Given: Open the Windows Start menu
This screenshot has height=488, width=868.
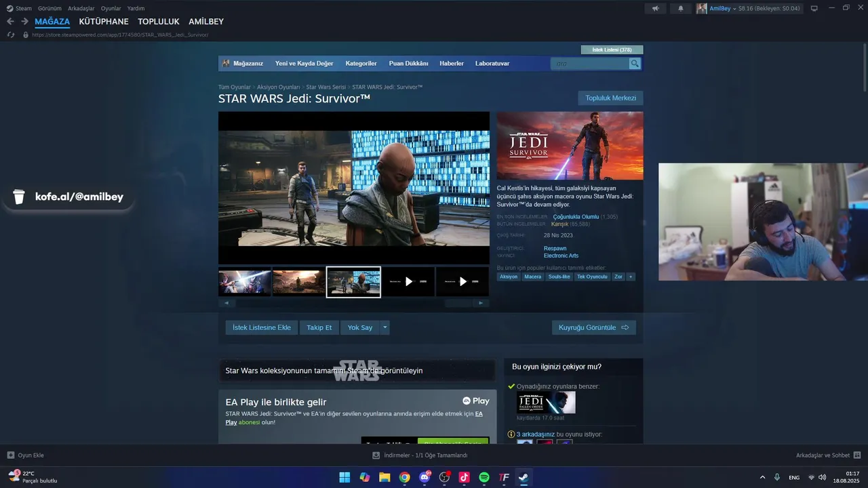Looking at the screenshot, I should [x=344, y=477].
